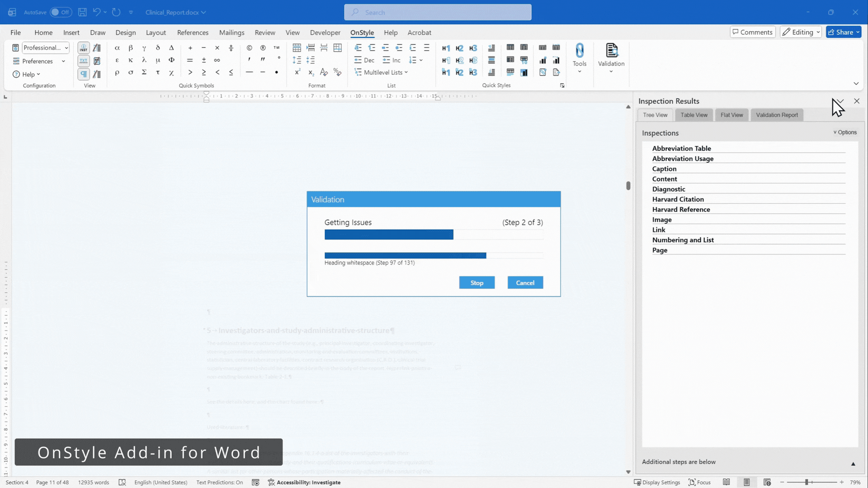
Task: Click the Undo icon
Action: pyautogui.click(x=96, y=12)
